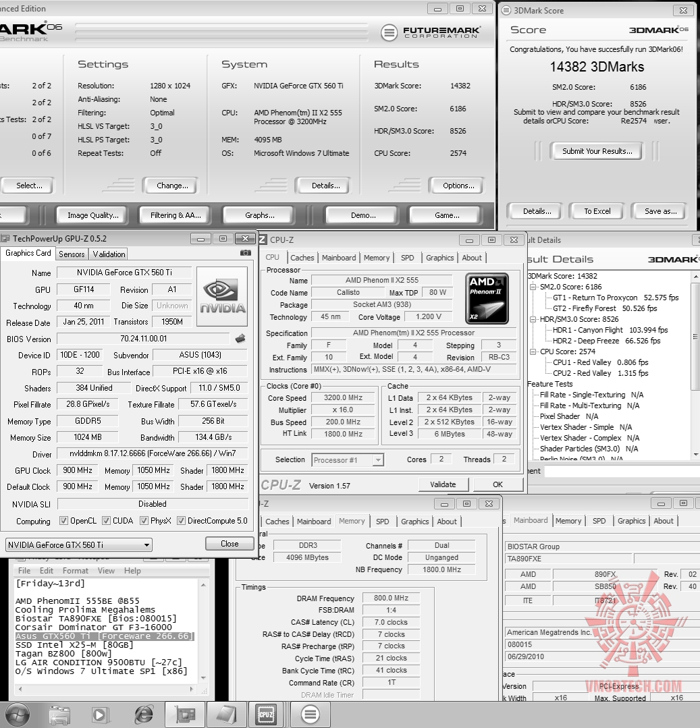700x728 pixels.
Task: Click the GPU-Z taskbar icon
Action: coord(185,715)
